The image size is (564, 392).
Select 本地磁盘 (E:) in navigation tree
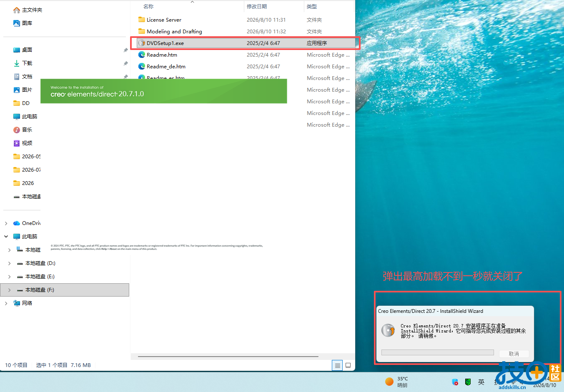click(40, 277)
